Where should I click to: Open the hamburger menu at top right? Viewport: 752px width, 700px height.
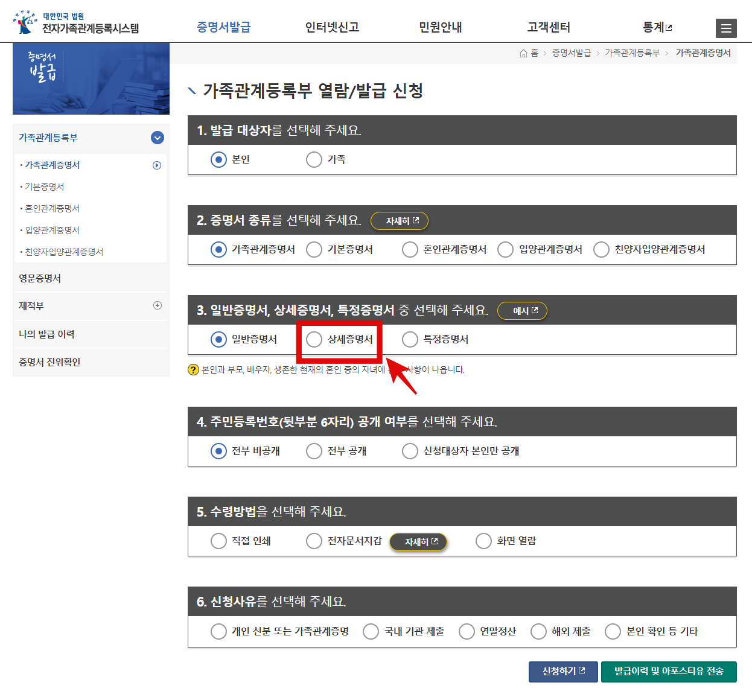[726, 28]
